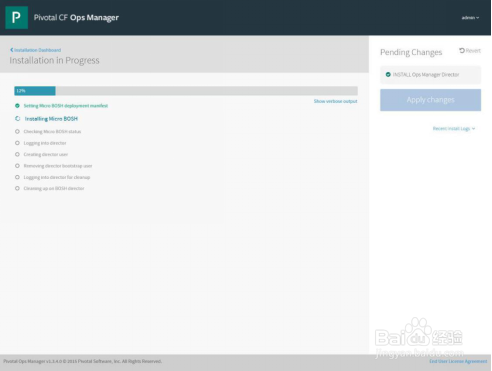Click 'Creating director user' step text

point(46,154)
